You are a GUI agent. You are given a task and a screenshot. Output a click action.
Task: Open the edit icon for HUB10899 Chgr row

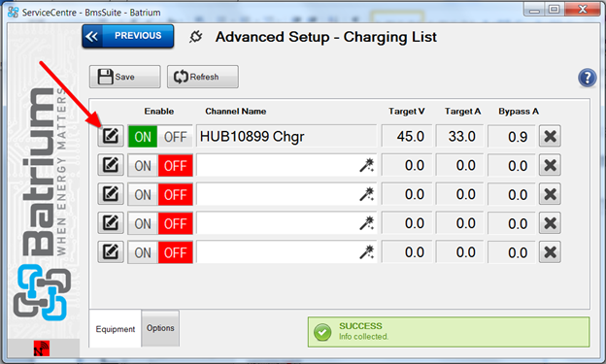pyautogui.click(x=111, y=136)
